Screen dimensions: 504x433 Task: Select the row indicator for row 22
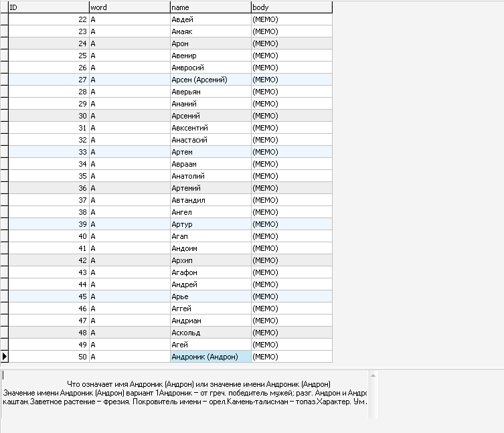coord(5,19)
